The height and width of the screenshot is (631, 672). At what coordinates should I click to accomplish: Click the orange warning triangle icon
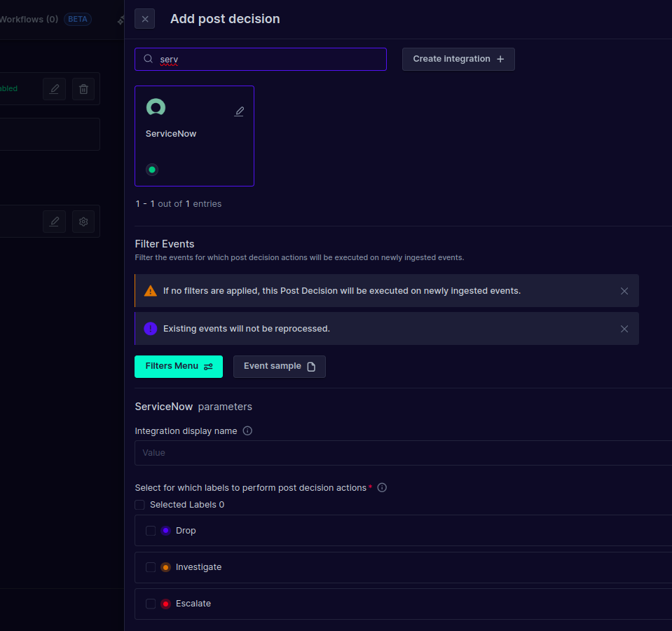[151, 291]
